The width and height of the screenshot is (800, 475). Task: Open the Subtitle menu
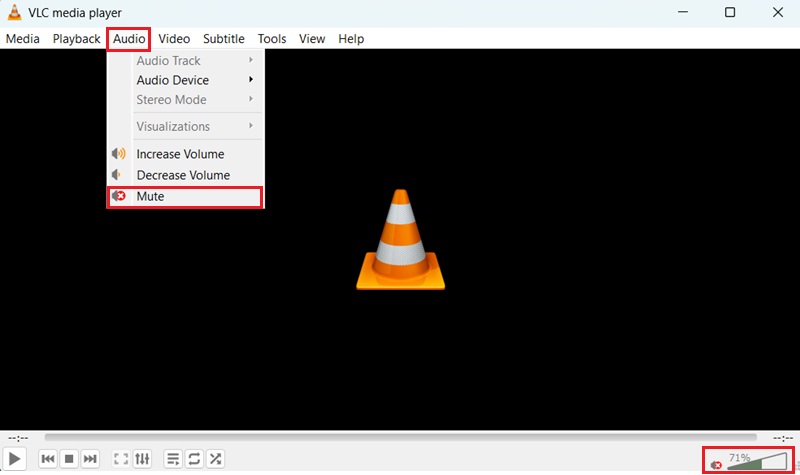(x=223, y=39)
